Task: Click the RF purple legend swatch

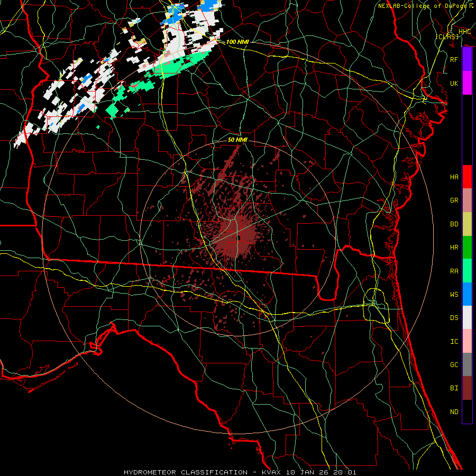Action: click(467, 59)
